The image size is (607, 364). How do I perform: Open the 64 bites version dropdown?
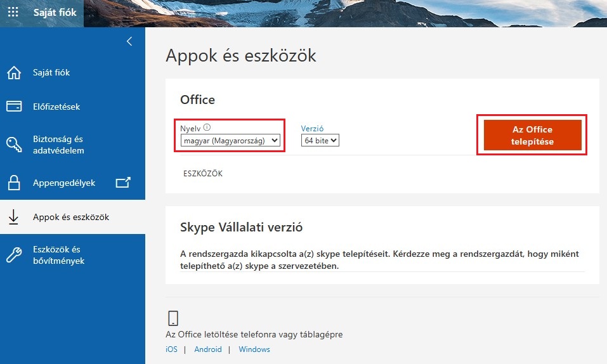coord(320,141)
